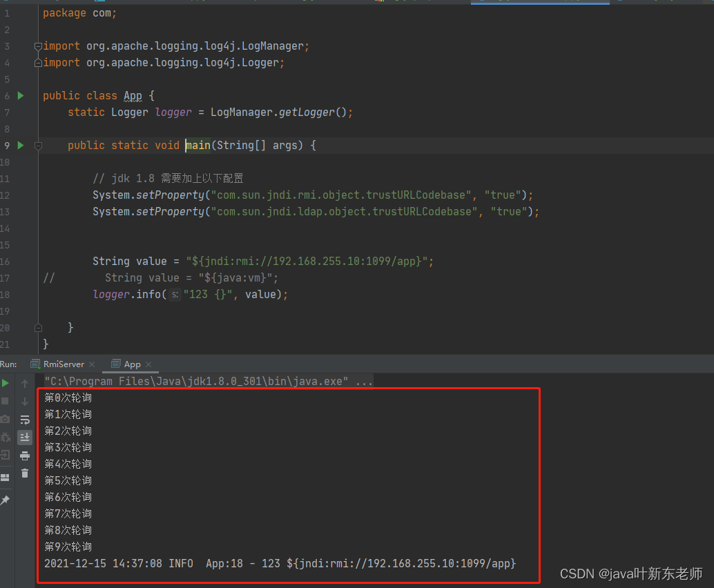Click the Down the Stack Trace arrow
This screenshot has width=714, height=588.
(25, 402)
